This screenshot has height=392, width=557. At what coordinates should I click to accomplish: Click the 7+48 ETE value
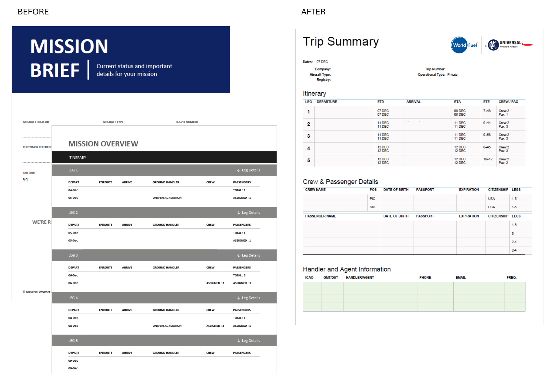(487, 111)
